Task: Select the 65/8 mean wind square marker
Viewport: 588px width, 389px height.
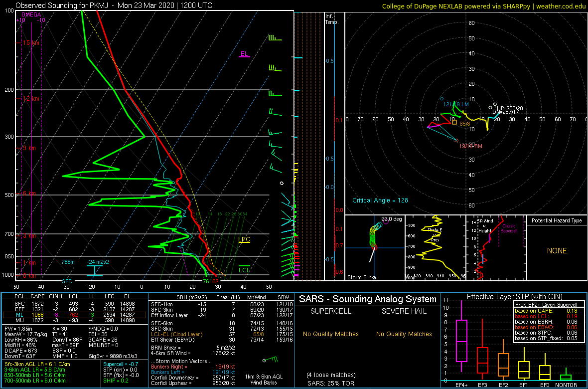Action: click(x=454, y=122)
